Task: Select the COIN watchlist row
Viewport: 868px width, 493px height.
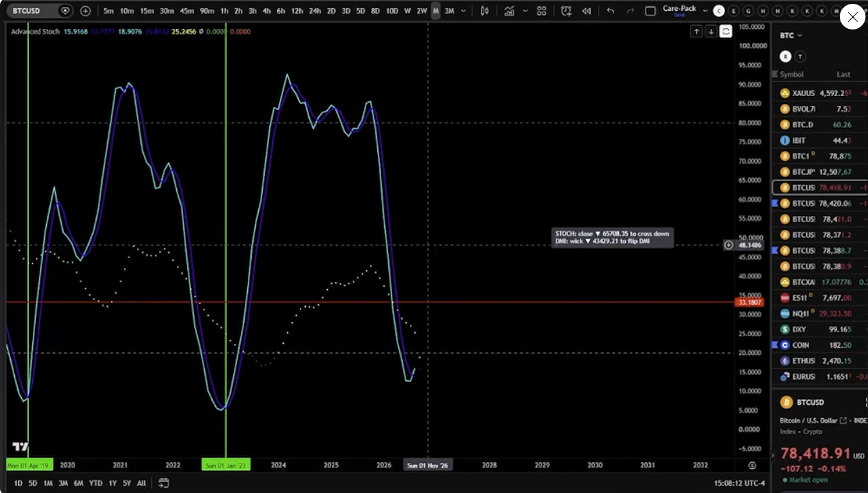Action: (x=820, y=345)
